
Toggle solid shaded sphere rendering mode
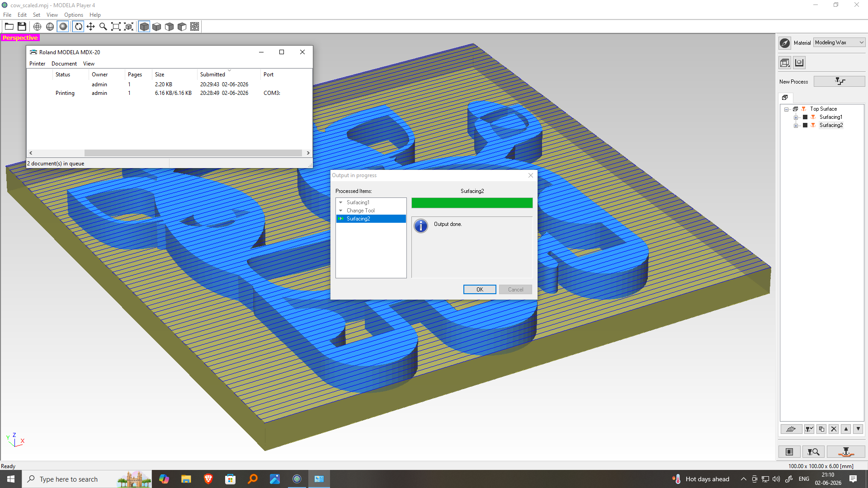click(63, 27)
